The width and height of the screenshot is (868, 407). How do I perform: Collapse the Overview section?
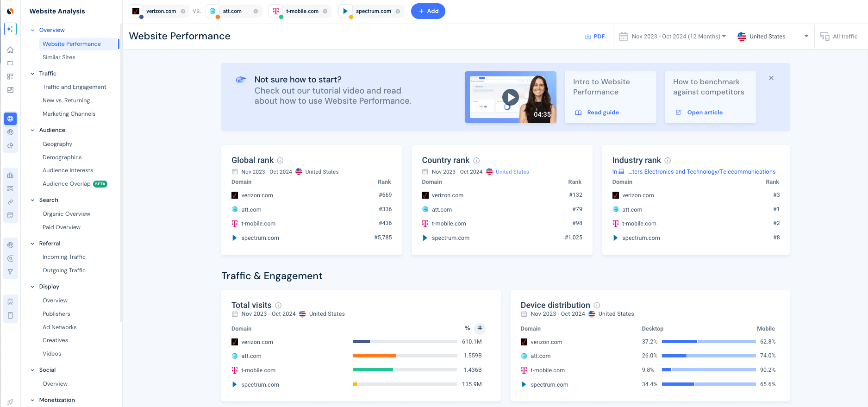(32, 30)
